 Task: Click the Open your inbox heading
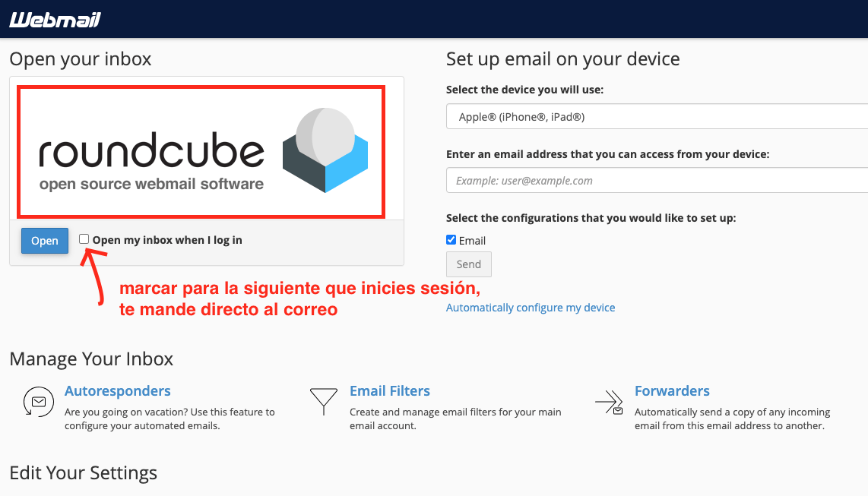[x=81, y=58]
